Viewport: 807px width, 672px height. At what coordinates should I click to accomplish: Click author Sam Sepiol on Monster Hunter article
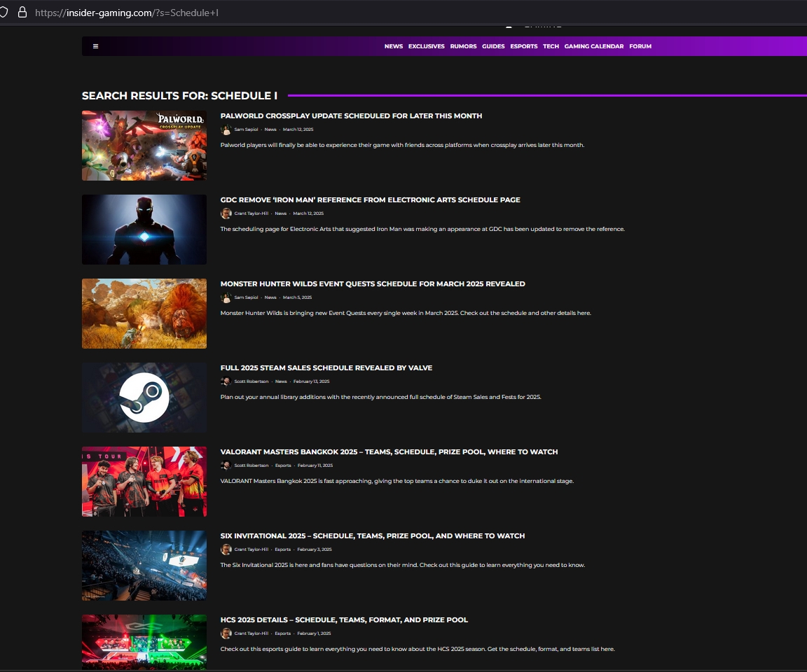click(246, 297)
